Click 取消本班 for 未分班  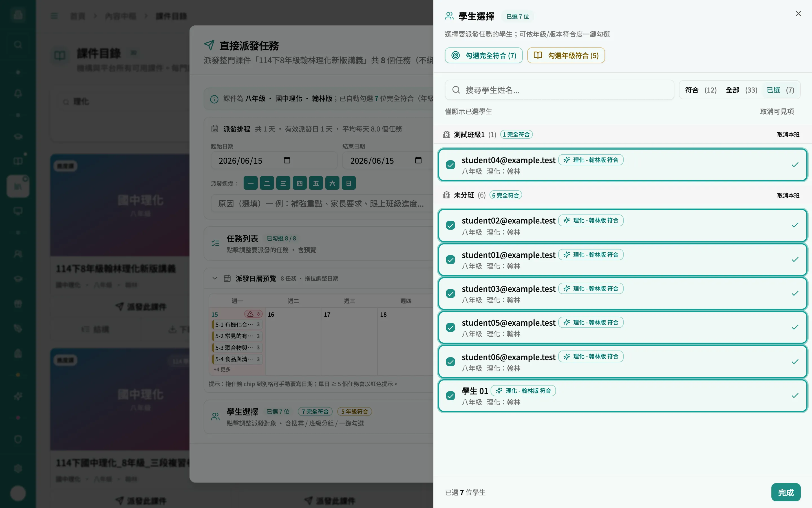(788, 195)
